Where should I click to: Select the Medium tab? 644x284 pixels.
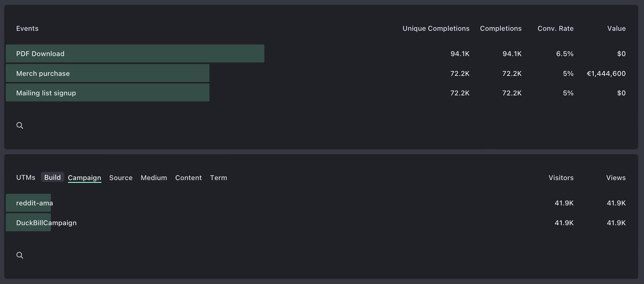click(x=154, y=178)
